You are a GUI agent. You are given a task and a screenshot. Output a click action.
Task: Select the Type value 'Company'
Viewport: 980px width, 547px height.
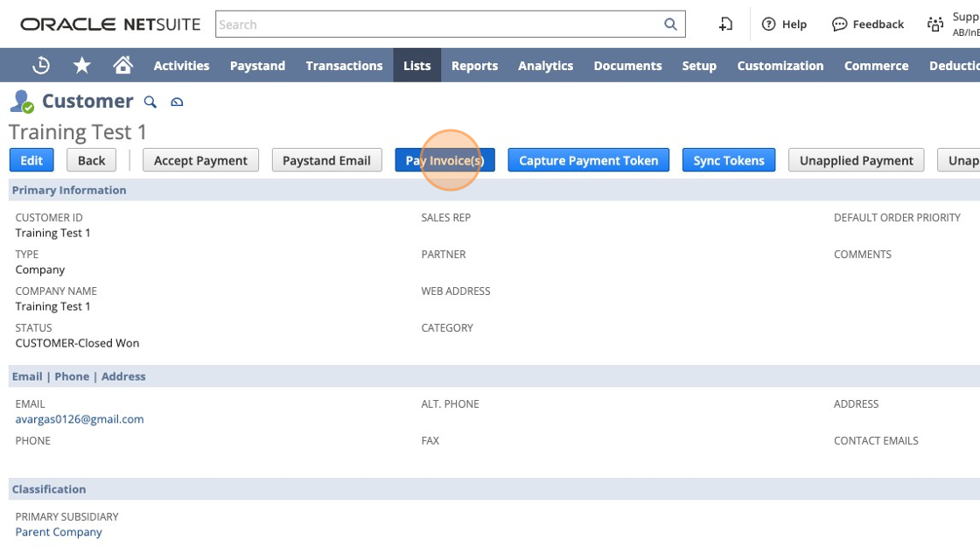tap(40, 270)
